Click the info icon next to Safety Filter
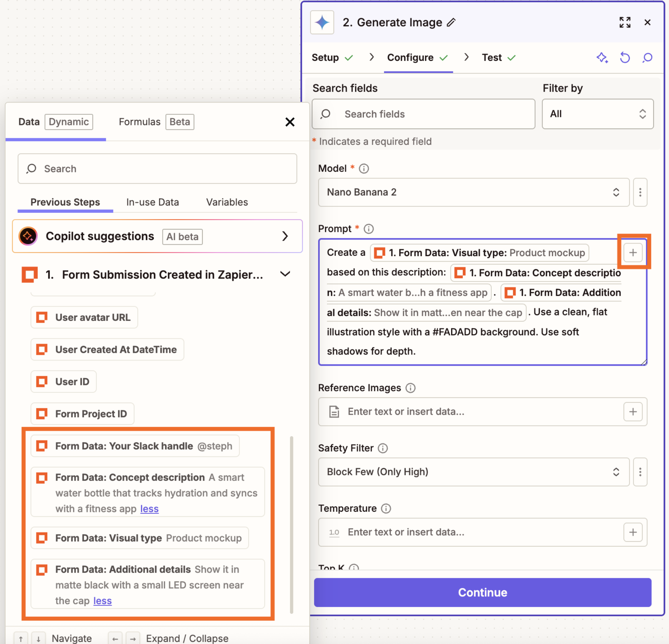This screenshot has height=644, width=669. 383,448
